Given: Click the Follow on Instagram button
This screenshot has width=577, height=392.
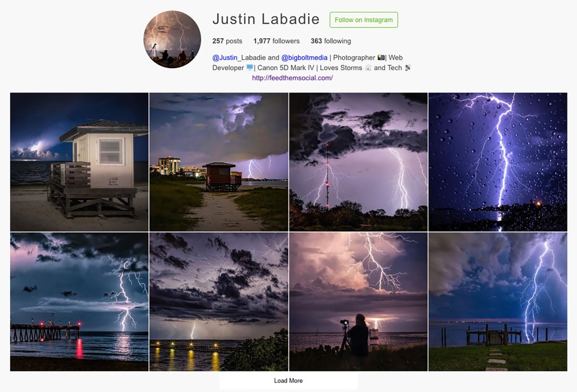Looking at the screenshot, I should tap(363, 20).
